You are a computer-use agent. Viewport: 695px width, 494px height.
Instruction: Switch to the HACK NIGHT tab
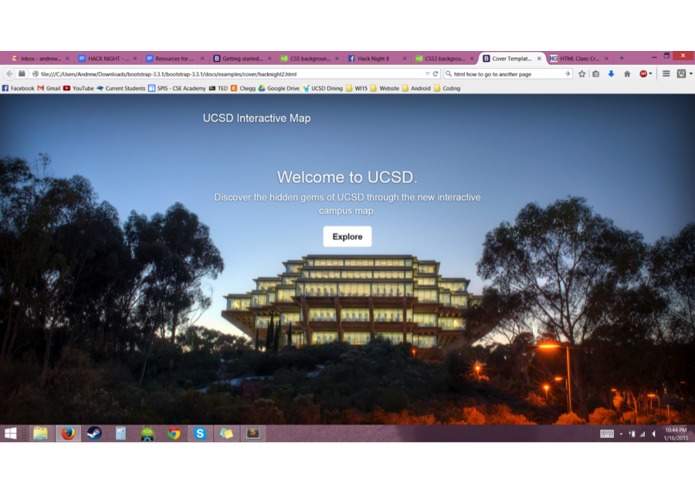click(x=108, y=58)
